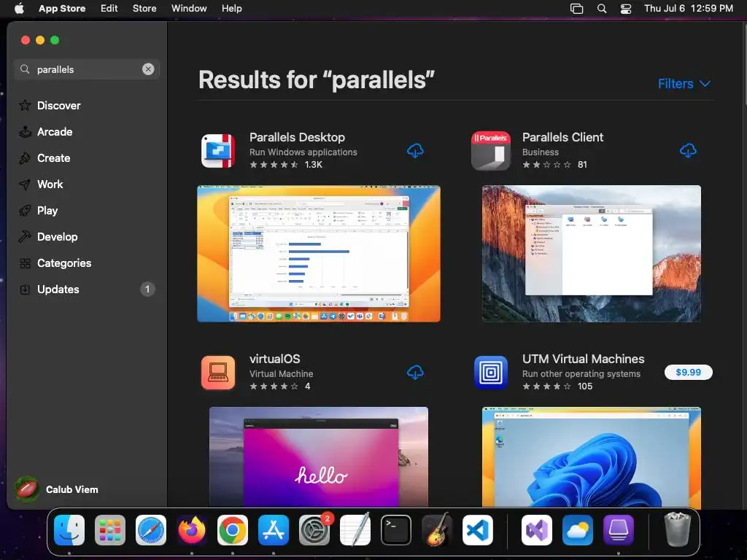Clear the parallels search field

(148, 69)
